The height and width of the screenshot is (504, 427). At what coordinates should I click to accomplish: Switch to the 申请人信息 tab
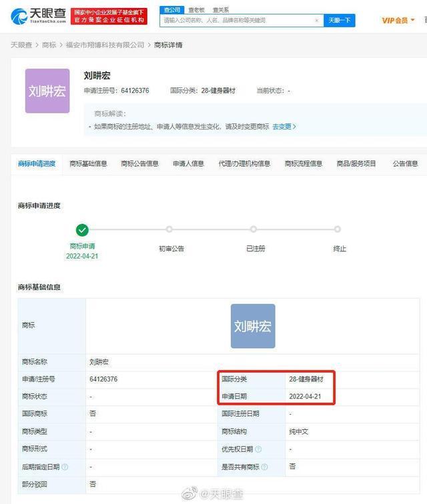188,163
